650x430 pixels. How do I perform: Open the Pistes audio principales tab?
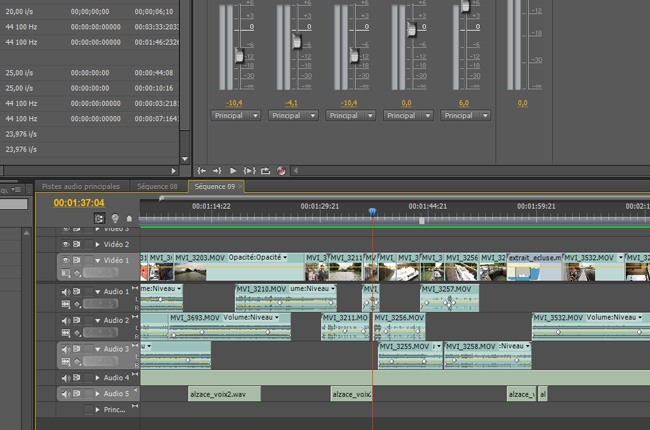click(x=80, y=186)
